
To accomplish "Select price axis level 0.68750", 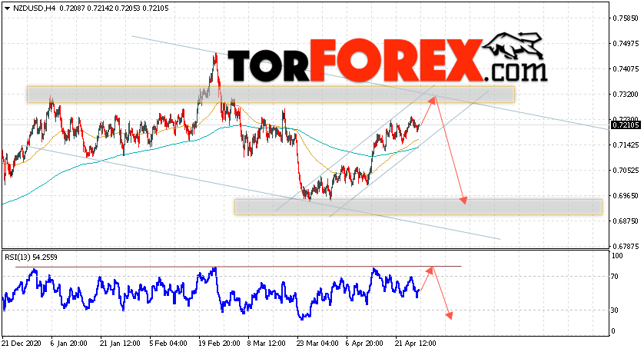I will [626, 221].
